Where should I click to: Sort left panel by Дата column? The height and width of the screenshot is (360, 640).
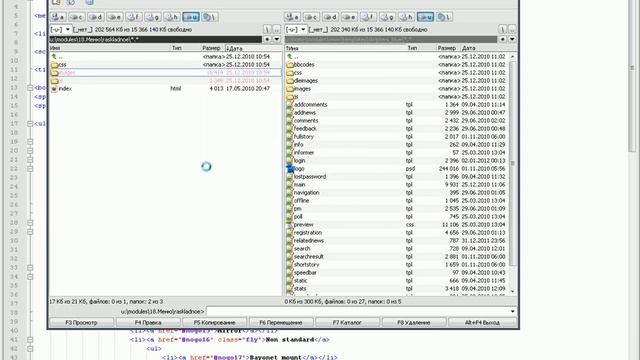point(253,48)
